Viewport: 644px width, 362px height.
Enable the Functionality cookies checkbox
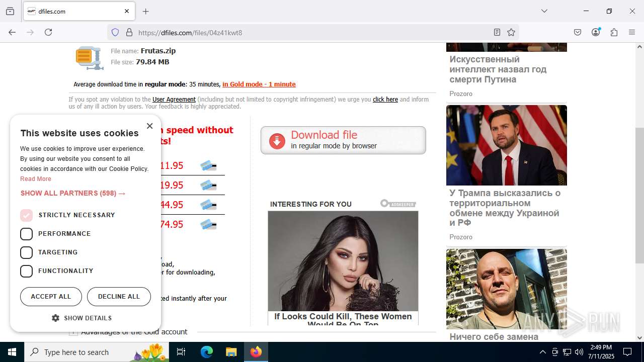(x=26, y=271)
